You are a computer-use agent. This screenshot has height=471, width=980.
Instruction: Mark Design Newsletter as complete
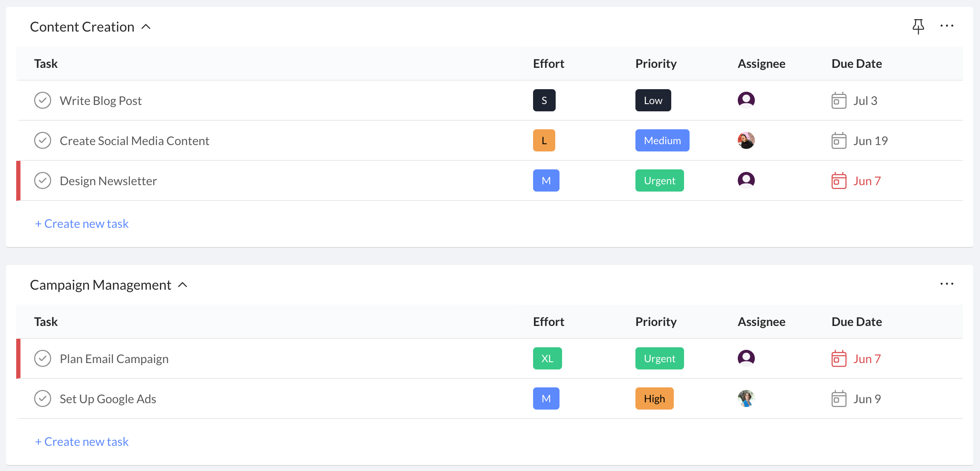43,180
